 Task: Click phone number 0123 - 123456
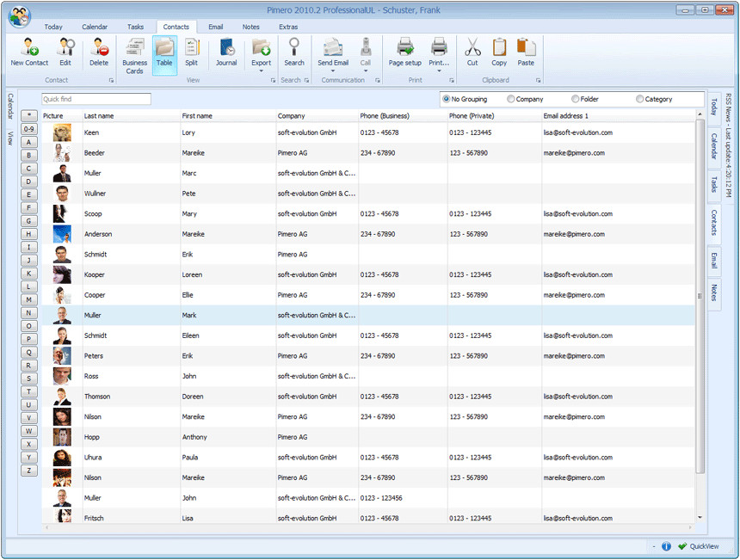pos(381,498)
